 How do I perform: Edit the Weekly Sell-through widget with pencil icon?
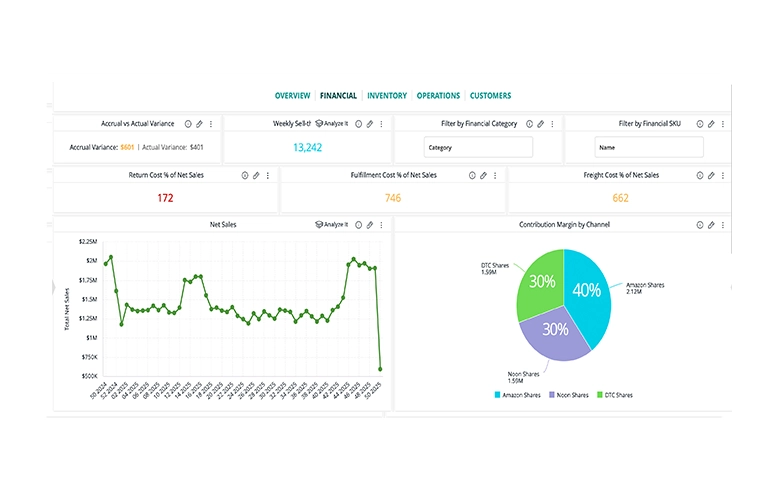click(369, 124)
